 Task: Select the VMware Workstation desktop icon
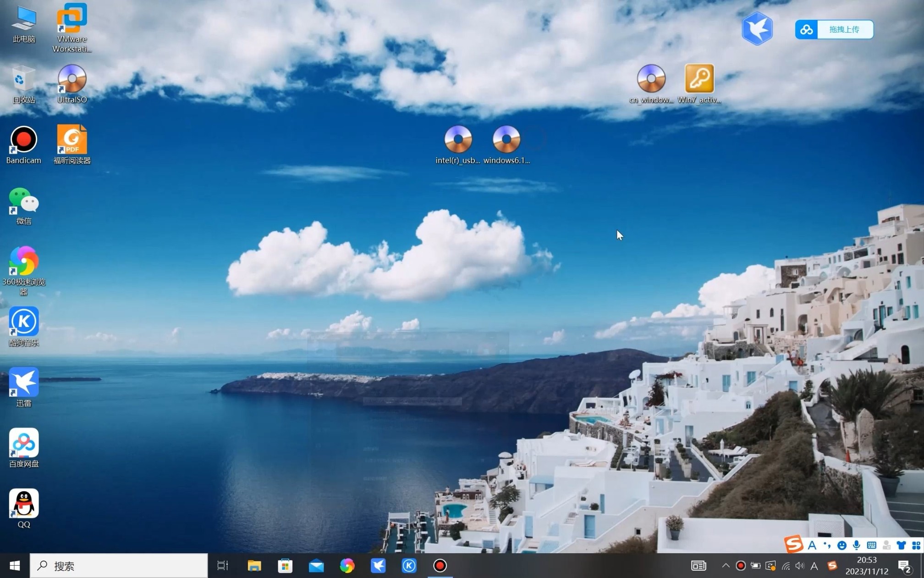click(x=72, y=19)
